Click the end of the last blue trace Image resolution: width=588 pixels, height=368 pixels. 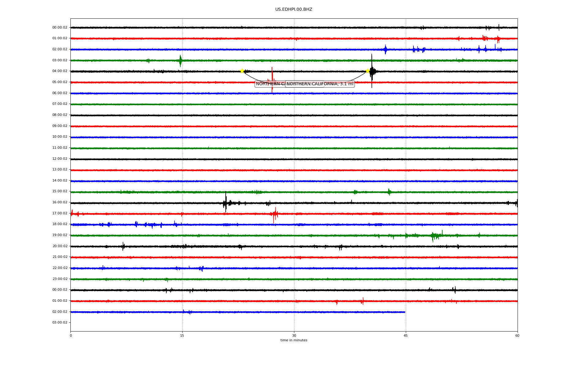(405, 312)
